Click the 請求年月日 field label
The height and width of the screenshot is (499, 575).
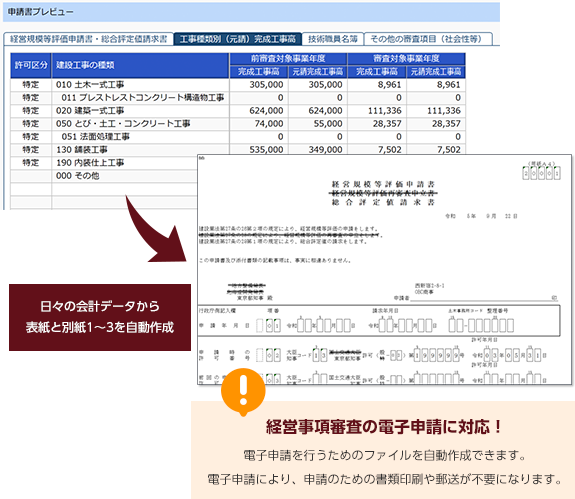pyautogui.click(x=385, y=311)
